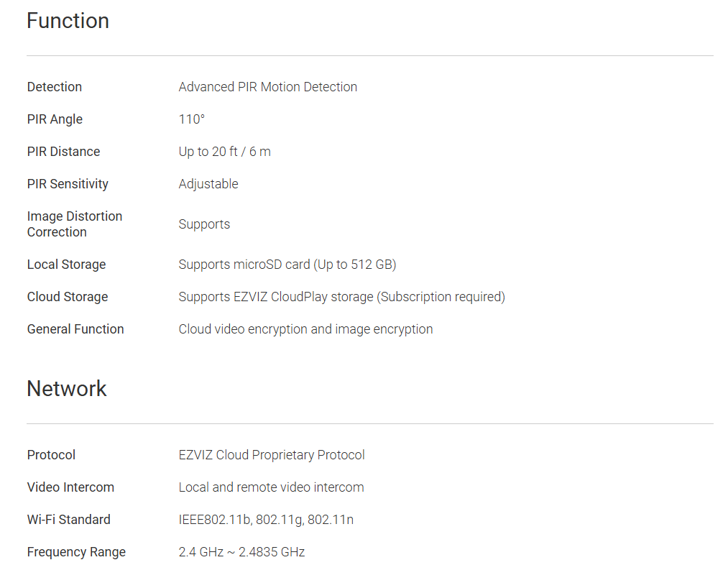Click Cloud video encryption text
The height and width of the screenshot is (565, 728).
305,329
